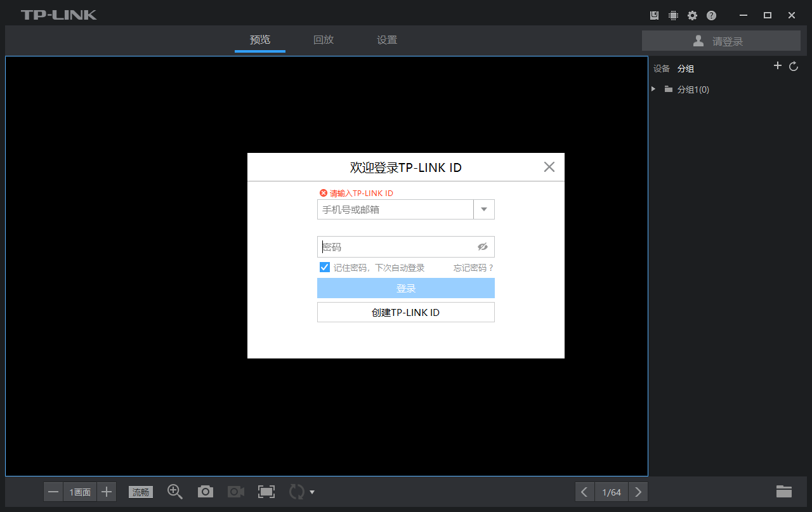Refresh the device list
The width and height of the screenshot is (812, 512).
794,65
